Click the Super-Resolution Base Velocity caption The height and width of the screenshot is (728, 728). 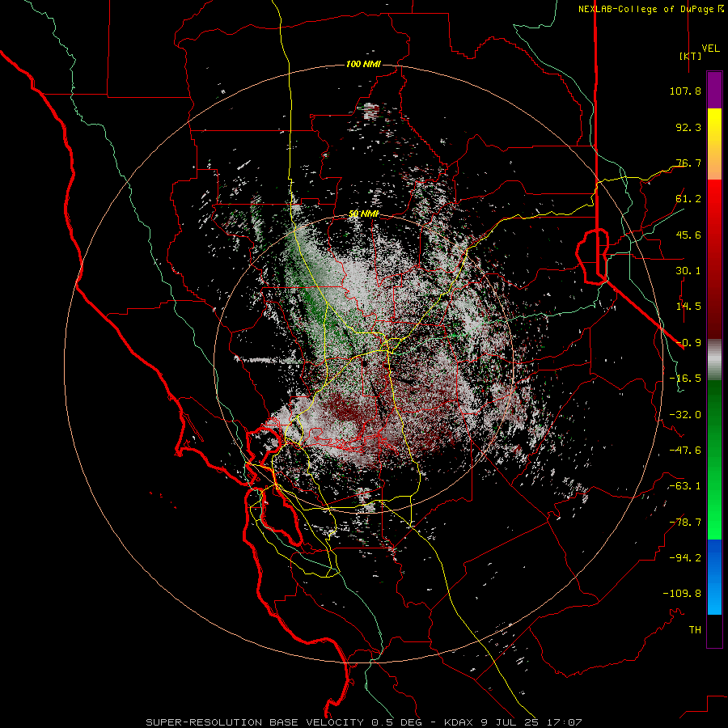364,722
